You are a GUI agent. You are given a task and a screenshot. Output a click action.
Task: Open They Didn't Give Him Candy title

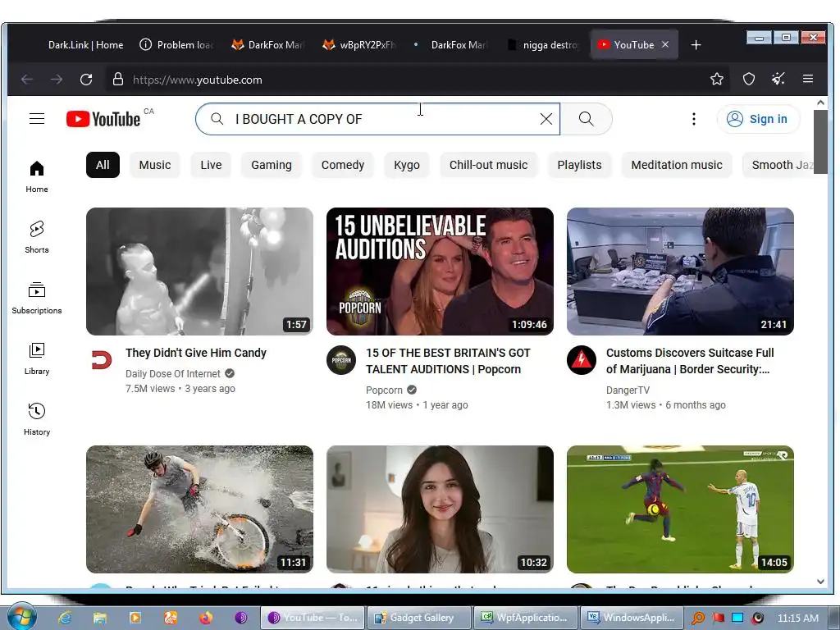[x=196, y=353]
